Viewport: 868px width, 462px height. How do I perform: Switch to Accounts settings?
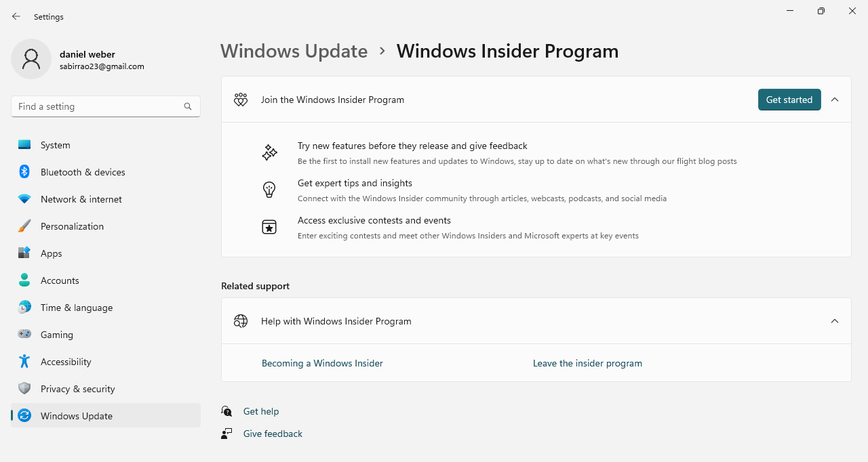click(60, 280)
